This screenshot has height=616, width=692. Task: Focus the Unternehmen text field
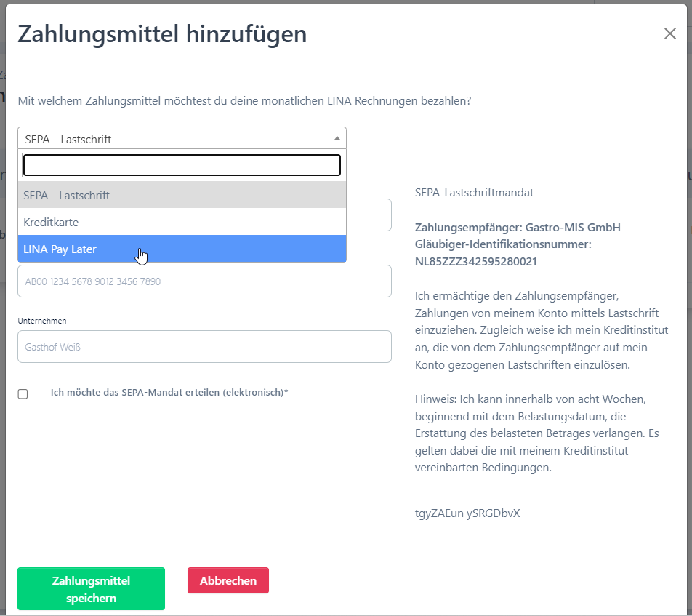204,347
